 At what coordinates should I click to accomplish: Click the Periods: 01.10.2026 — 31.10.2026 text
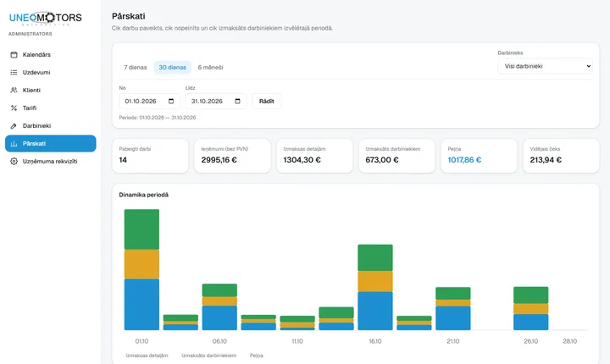(158, 118)
